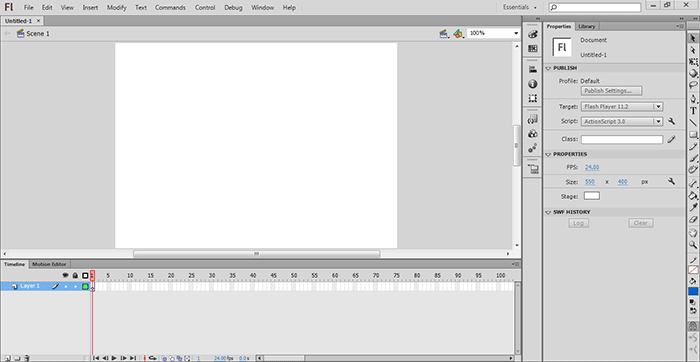This screenshot has height=362, width=700.
Task: Pick the Zoom magnifier tool
Action: click(x=693, y=245)
